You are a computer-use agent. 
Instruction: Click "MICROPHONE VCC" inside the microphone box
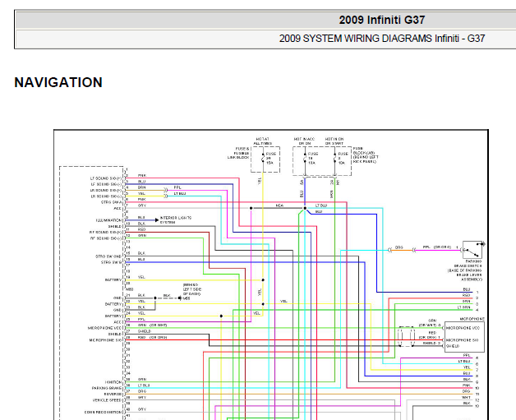463,328
